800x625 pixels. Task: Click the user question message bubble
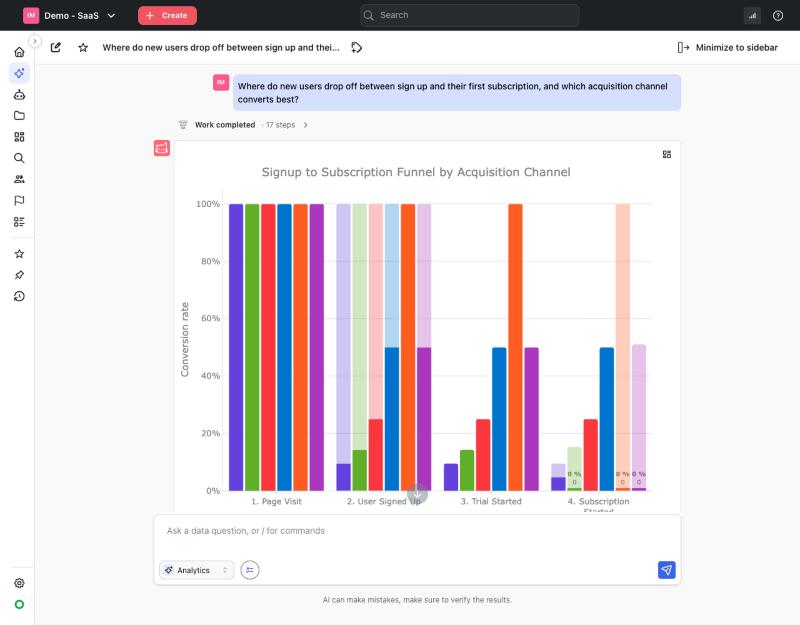(x=457, y=92)
